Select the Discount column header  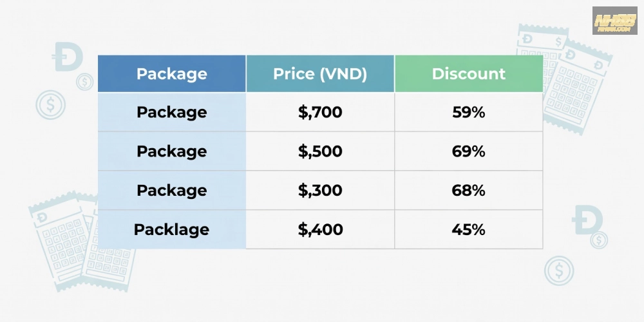pos(469,73)
